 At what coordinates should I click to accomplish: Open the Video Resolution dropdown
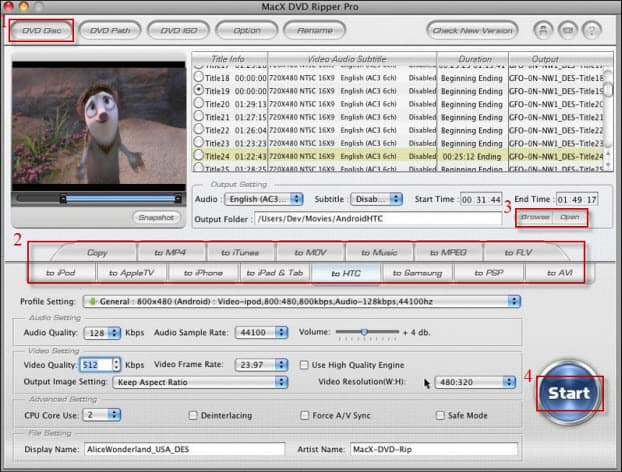(475, 382)
